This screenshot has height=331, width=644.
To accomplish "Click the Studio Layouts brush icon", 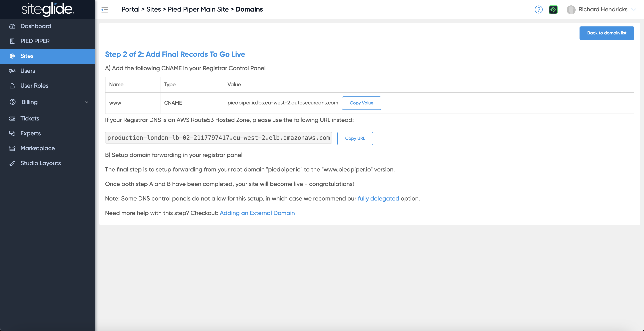I will (12, 163).
